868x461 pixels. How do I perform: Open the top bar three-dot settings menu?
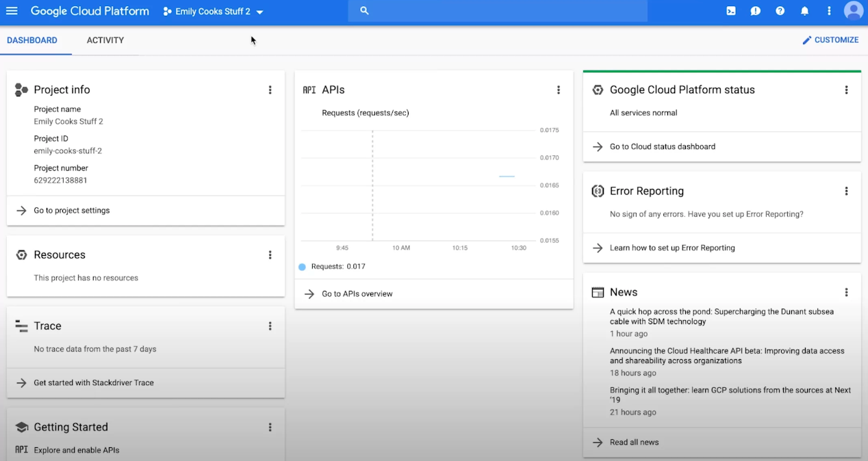click(x=829, y=11)
